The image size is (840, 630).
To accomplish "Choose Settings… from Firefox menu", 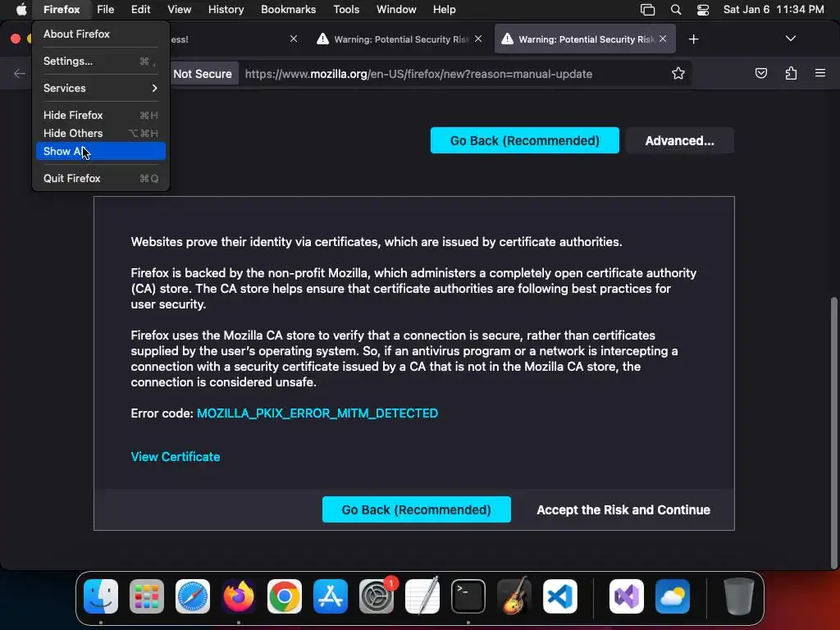I will [101, 61].
